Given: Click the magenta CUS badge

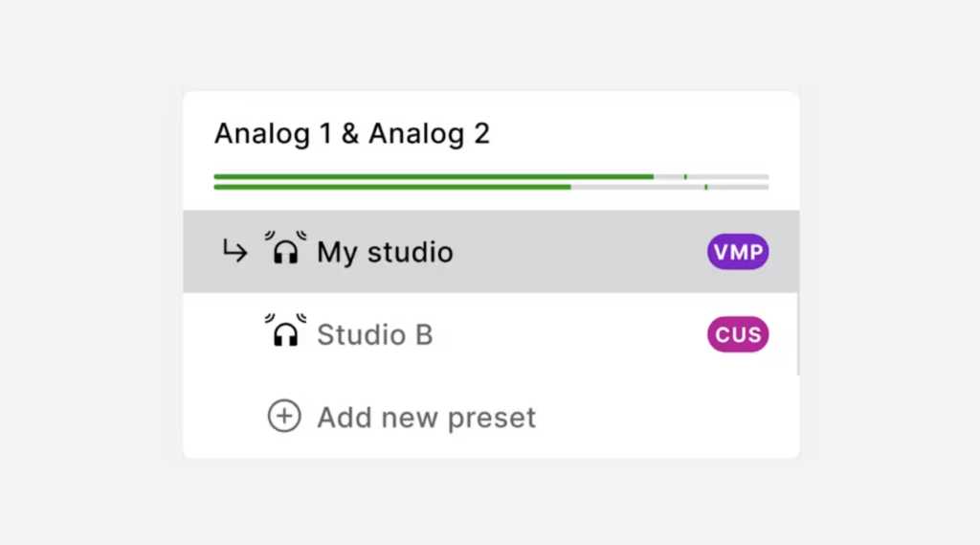Looking at the screenshot, I should coord(738,334).
